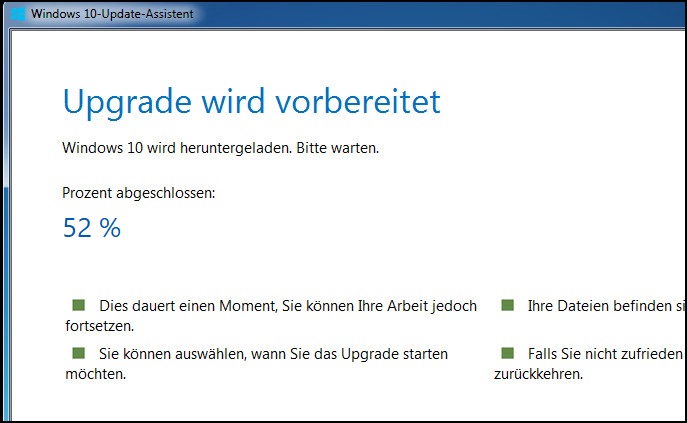Select the "Prozent abgeschlossen:" label
Screen dimensions: 687x423
tap(138, 192)
